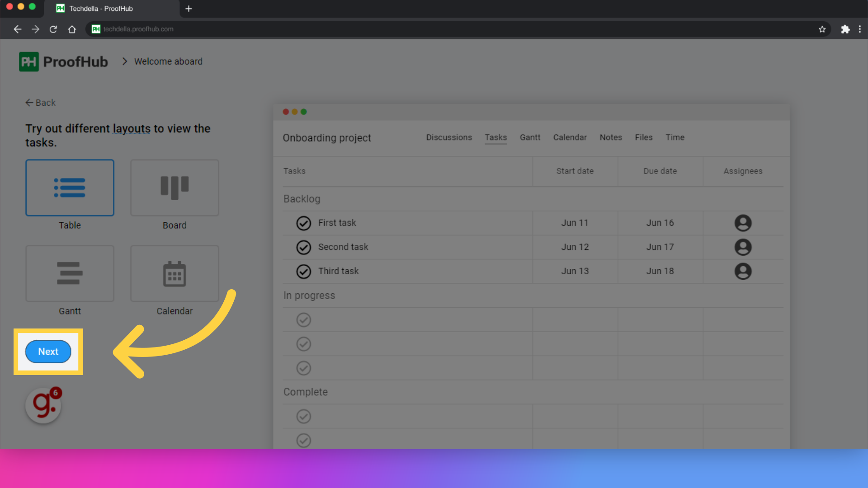Switch to the Gantt tab
Image resolution: width=868 pixels, height=488 pixels.
530,137
